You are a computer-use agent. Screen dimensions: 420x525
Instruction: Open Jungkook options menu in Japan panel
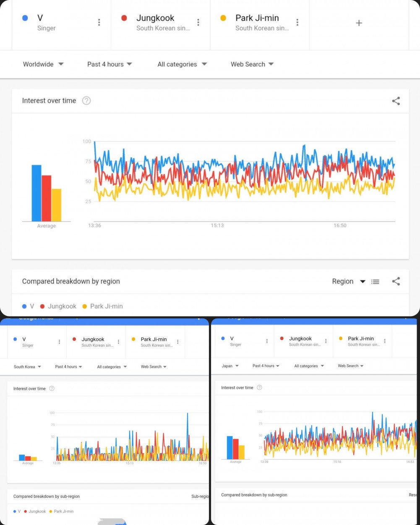tap(326, 341)
